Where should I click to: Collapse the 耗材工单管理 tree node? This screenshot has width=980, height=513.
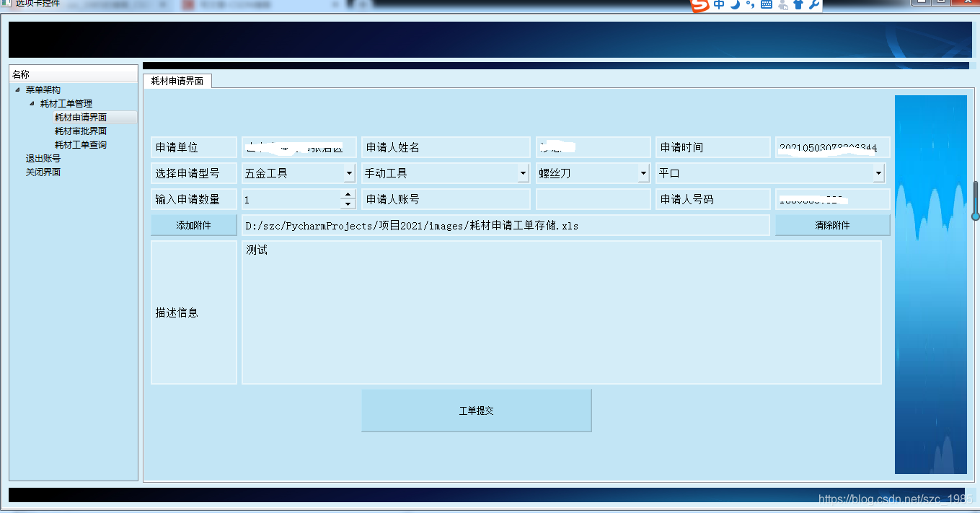coord(32,103)
